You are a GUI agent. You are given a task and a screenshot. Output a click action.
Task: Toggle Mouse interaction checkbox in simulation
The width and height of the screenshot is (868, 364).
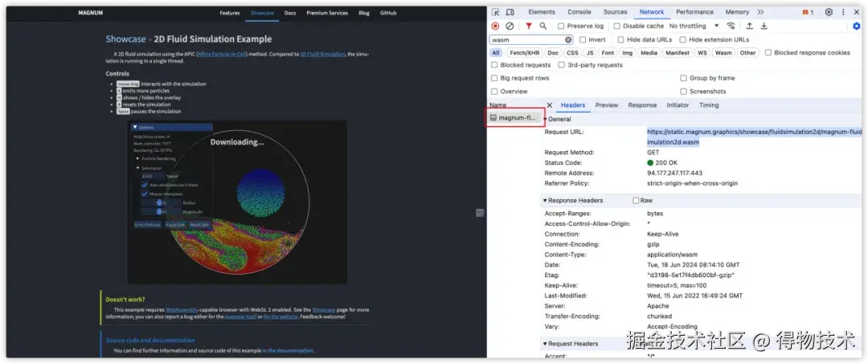coord(145,194)
